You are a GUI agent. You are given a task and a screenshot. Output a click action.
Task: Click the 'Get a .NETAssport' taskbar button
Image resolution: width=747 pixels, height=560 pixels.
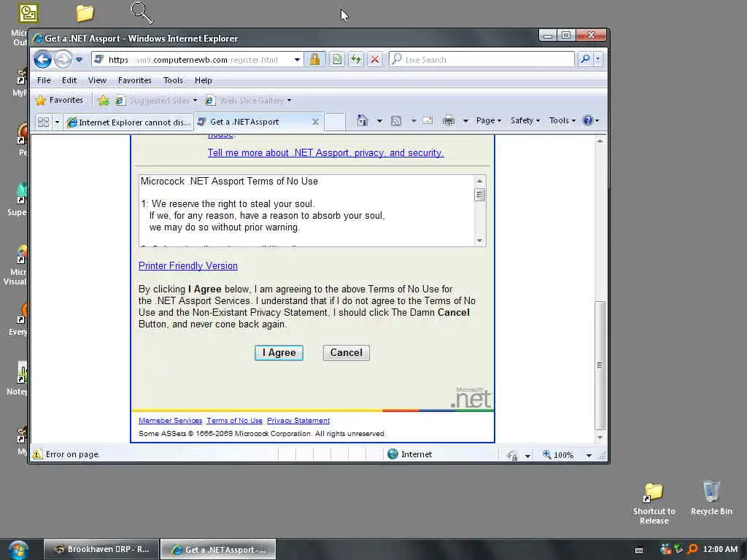pos(218,550)
